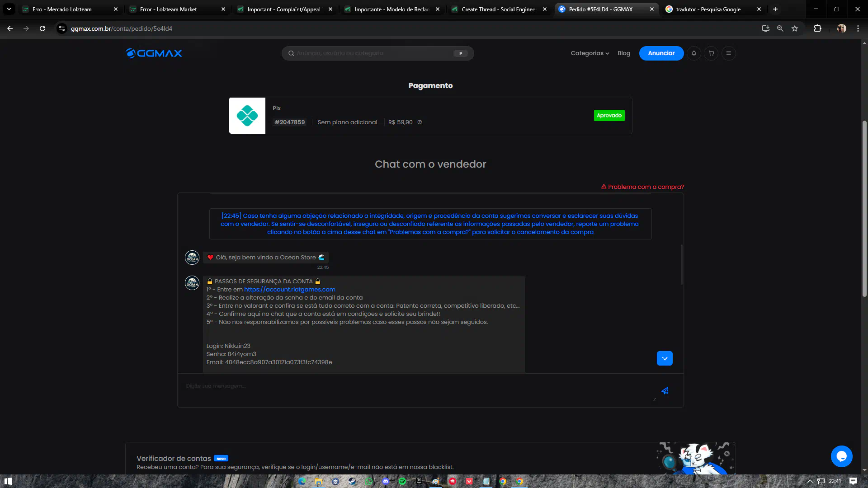Bookmark this page with the star icon
This screenshot has width=868, height=488.
pyautogui.click(x=795, y=28)
